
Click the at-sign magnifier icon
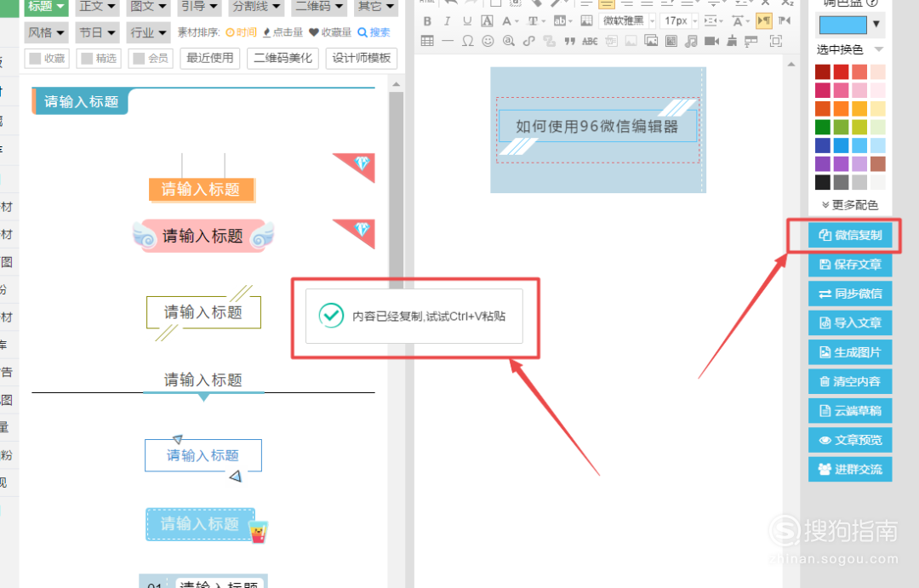508,41
